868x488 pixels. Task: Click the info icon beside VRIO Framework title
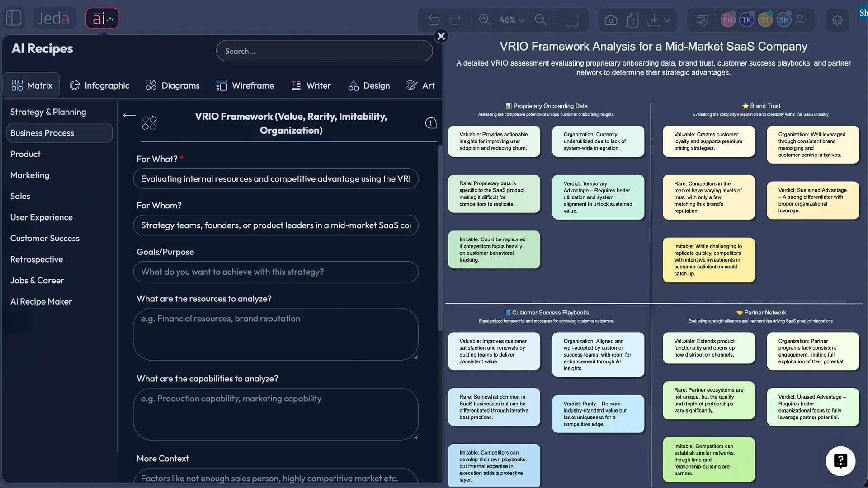[430, 122]
